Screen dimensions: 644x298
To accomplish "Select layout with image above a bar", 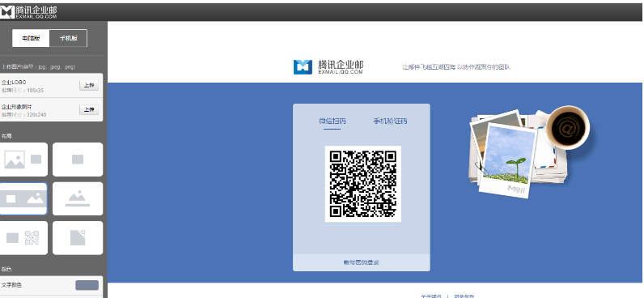I will (78, 198).
